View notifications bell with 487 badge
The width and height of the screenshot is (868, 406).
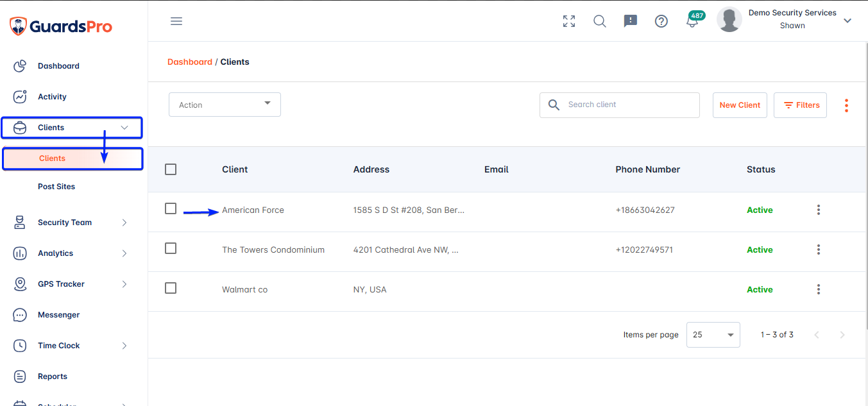(694, 19)
